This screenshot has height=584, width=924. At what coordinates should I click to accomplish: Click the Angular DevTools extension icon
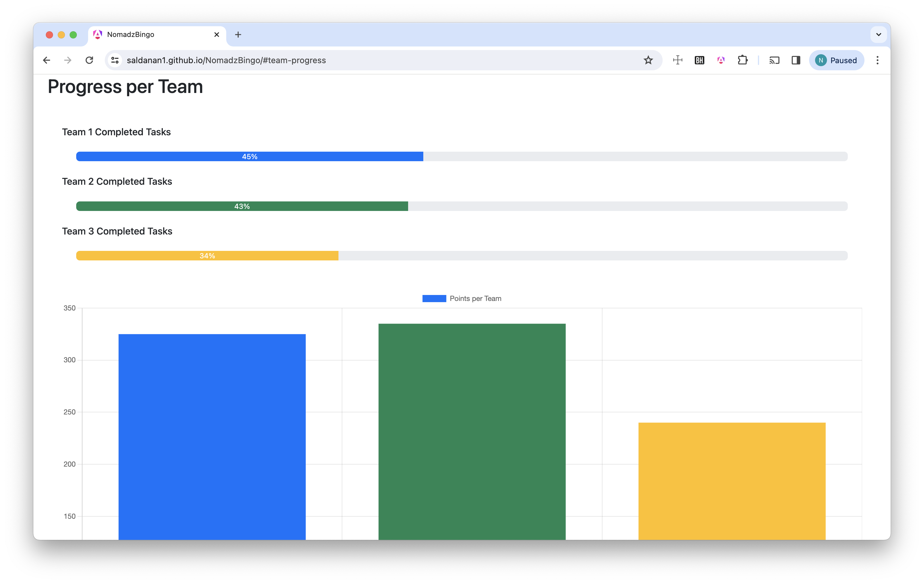[721, 60]
